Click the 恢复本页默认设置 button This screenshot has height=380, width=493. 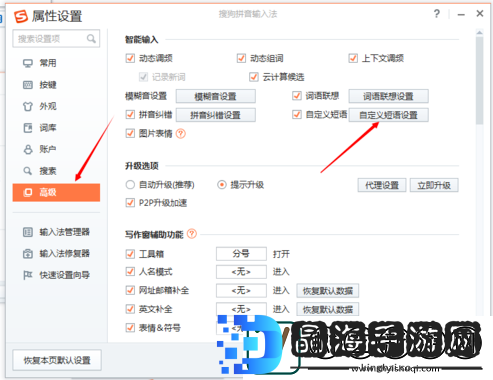click(57, 360)
